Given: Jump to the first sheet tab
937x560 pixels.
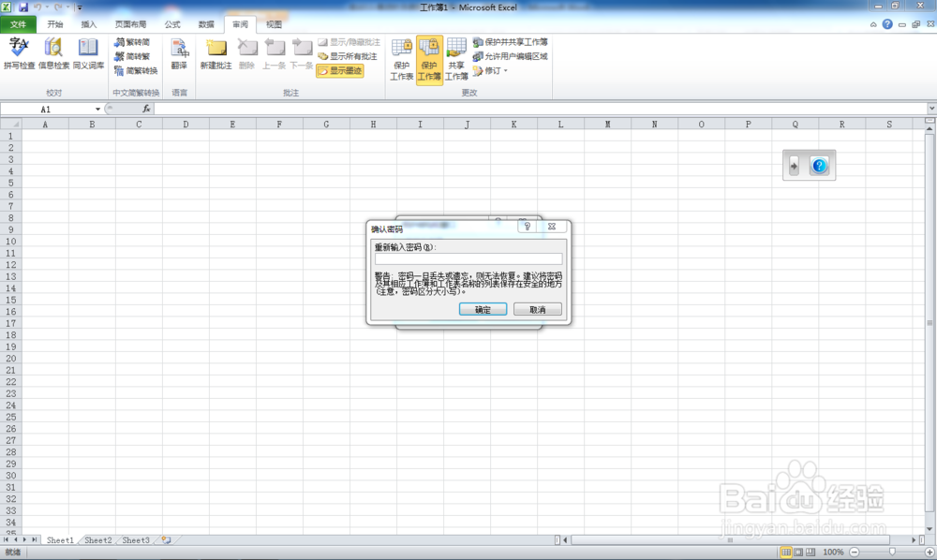Looking at the screenshot, I should coord(6,539).
